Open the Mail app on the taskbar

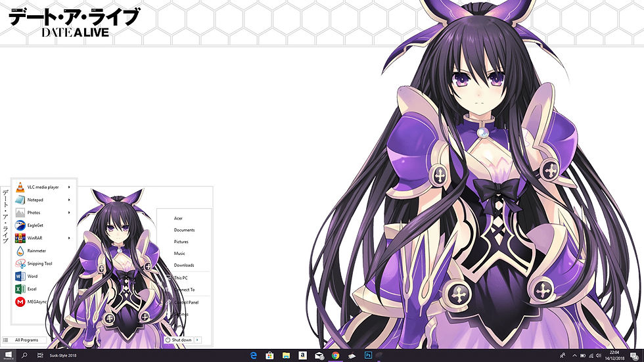pyautogui.click(x=319, y=355)
